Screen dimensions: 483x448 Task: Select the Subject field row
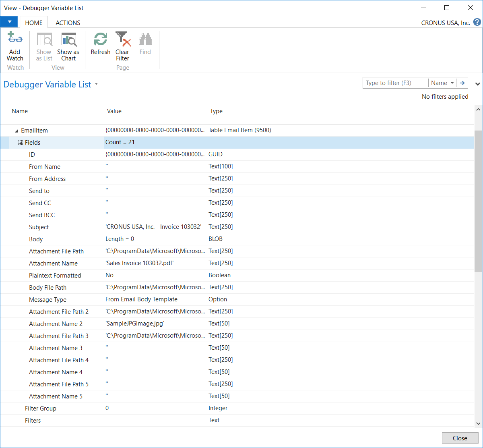pos(39,227)
